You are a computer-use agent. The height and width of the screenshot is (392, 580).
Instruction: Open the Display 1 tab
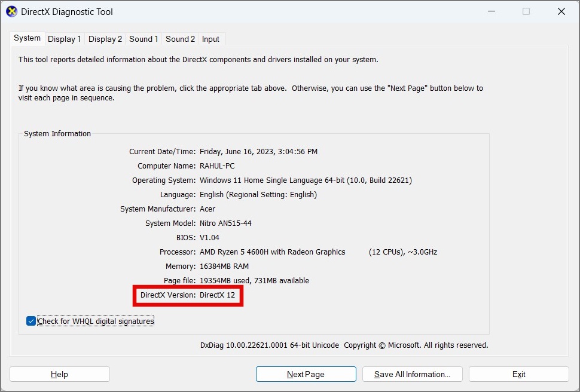(x=65, y=39)
